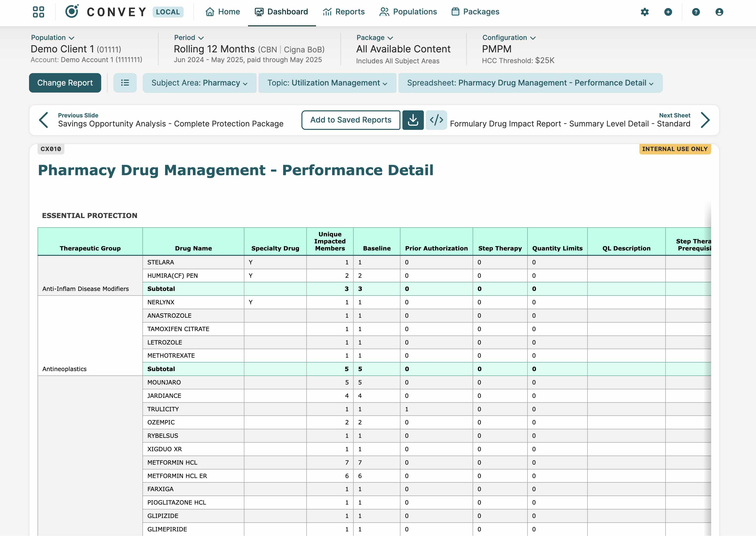The image size is (756, 536).
Task: Click the embed code icon button
Action: click(436, 120)
